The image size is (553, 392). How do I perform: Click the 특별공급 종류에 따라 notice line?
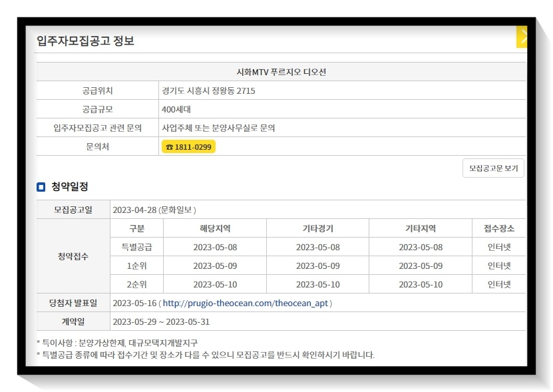tap(206, 355)
